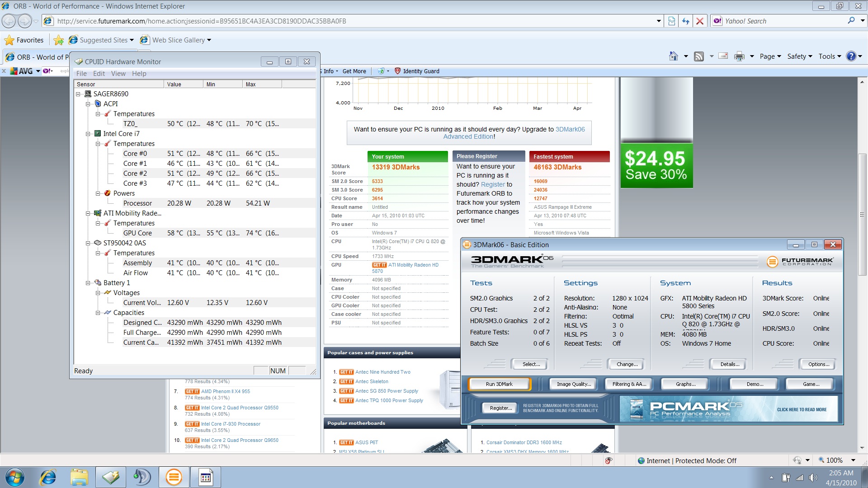The height and width of the screenshot is (488, 868).
Task: Collapse the Battery 1 tree node
Action: [88, 283]
